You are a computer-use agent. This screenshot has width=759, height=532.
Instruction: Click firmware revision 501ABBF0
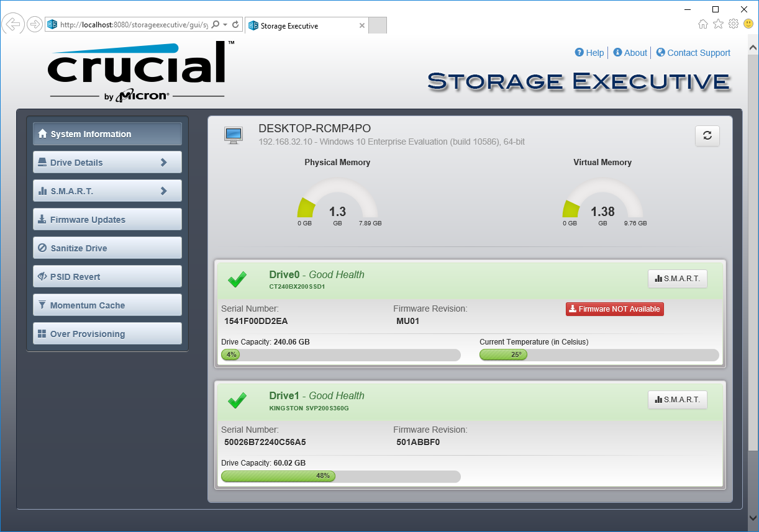[x=418, y=443]
